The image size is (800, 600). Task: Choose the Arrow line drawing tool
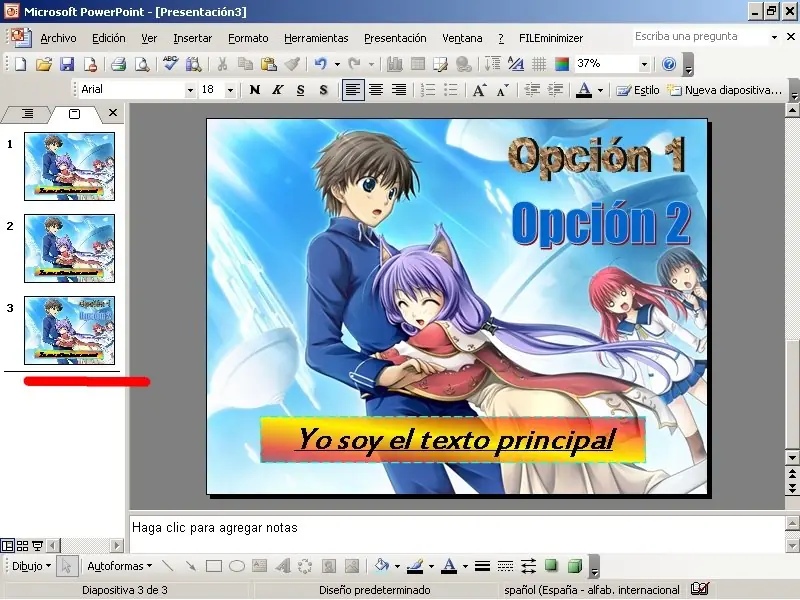(190, 566)
